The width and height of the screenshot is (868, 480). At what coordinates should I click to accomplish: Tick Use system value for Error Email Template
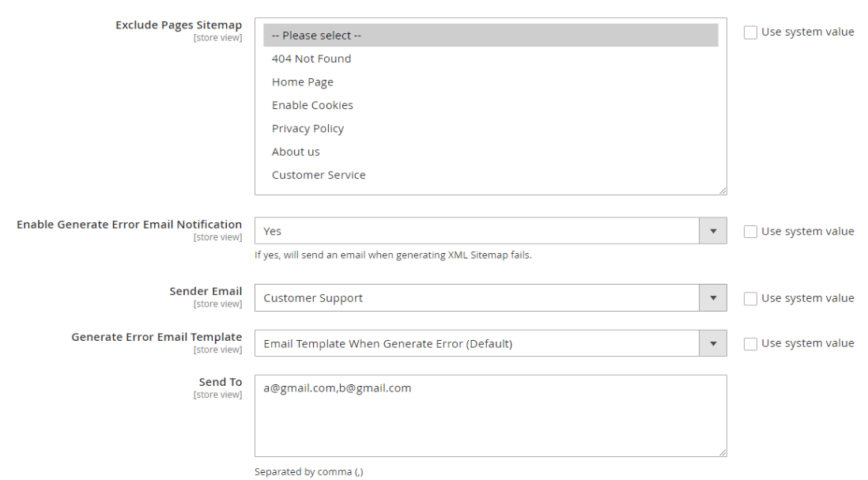click(x=750, y=343)
